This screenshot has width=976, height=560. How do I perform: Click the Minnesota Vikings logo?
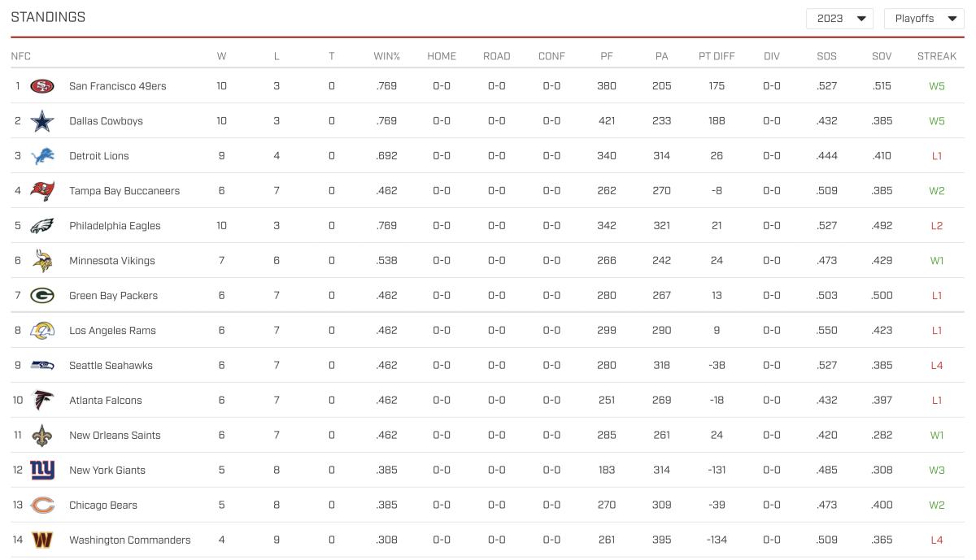[42, 261]
